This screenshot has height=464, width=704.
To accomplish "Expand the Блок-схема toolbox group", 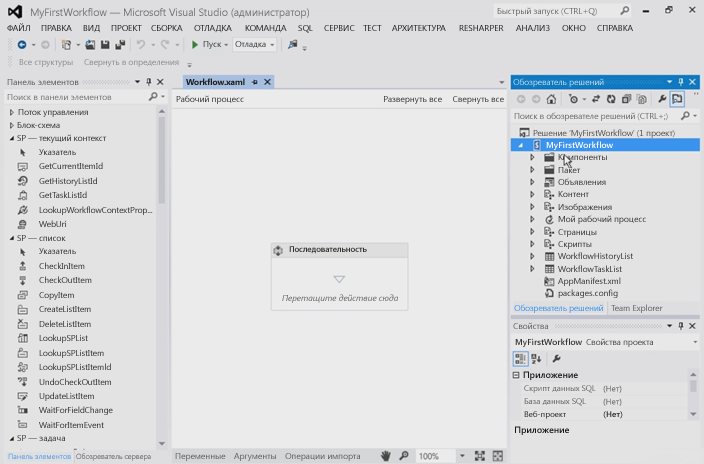I will click(12, 125).
